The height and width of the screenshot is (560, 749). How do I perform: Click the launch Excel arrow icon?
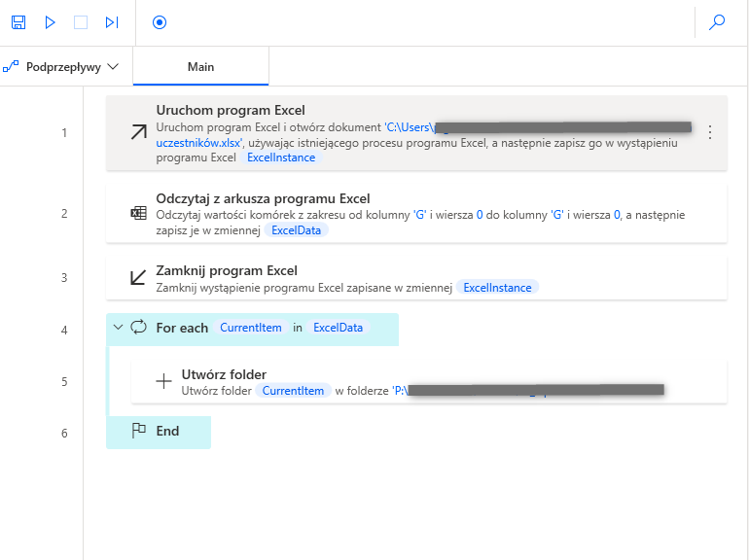click(x=138, y=132)
